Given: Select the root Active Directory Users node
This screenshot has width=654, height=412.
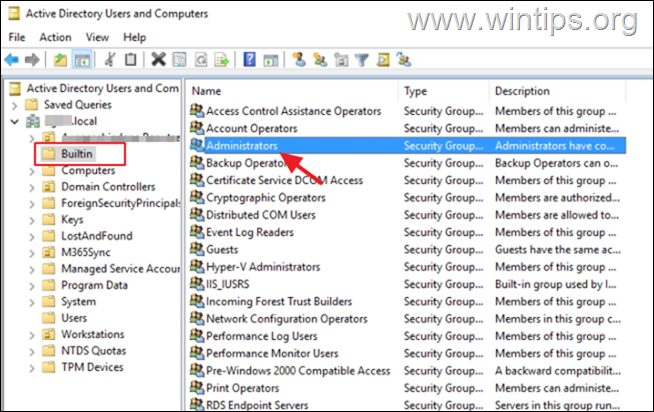Looking at the screenshot, I should [103, 88].
